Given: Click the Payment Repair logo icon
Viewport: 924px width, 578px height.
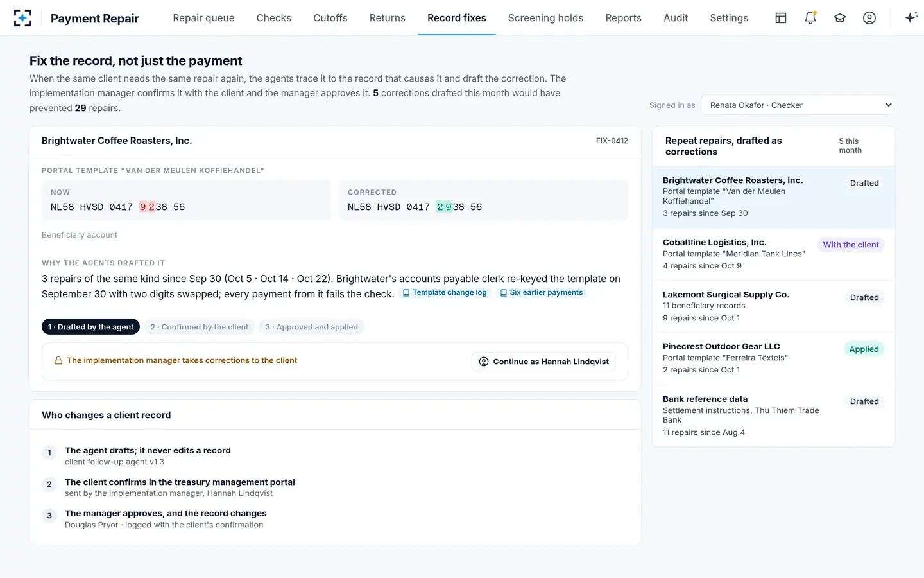Looking at the screenshot, I should (x=22, y=18).
